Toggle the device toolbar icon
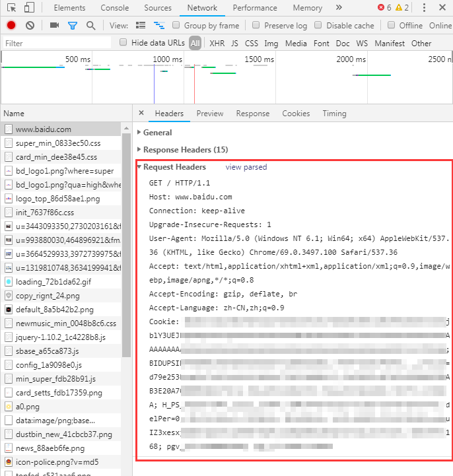The height and width of the screenshot is (476, 453). pyautogui.click(x=29, y=8)
